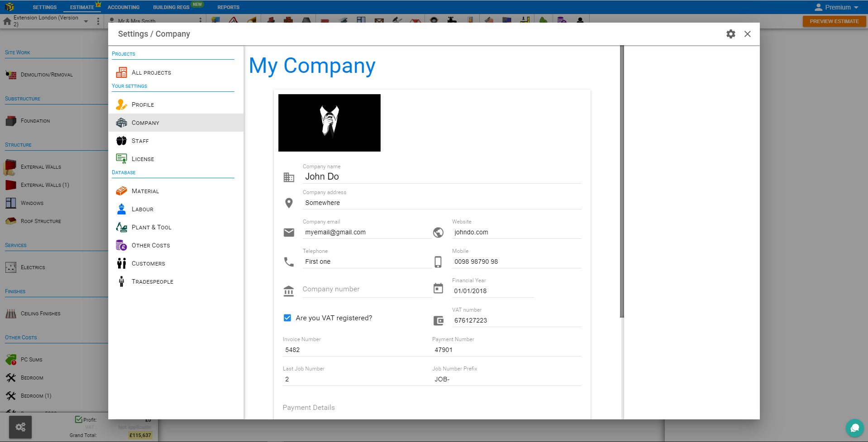Edit the Job Number Prefix field
868x442 pixels.
click(506, 379)
